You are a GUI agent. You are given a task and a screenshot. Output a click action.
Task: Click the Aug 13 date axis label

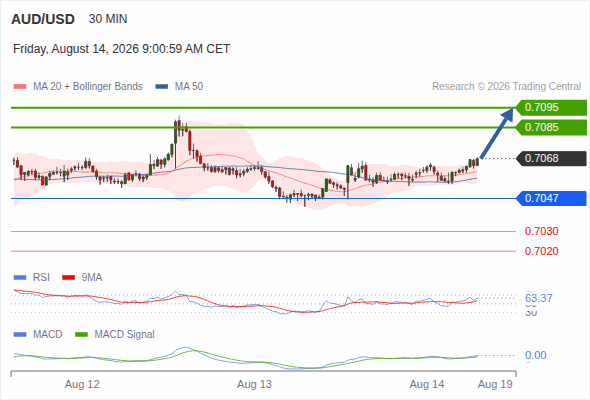tap(254, 385)
